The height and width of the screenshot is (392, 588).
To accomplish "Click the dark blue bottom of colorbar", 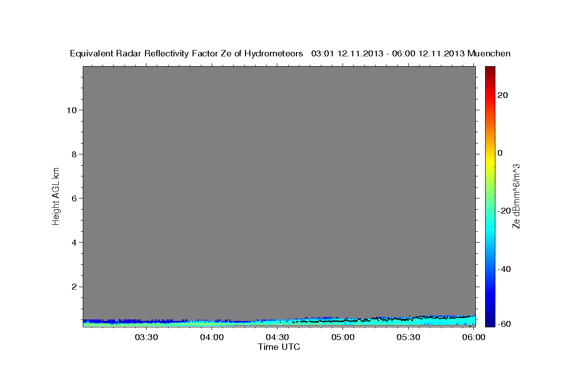I will 490,322.
